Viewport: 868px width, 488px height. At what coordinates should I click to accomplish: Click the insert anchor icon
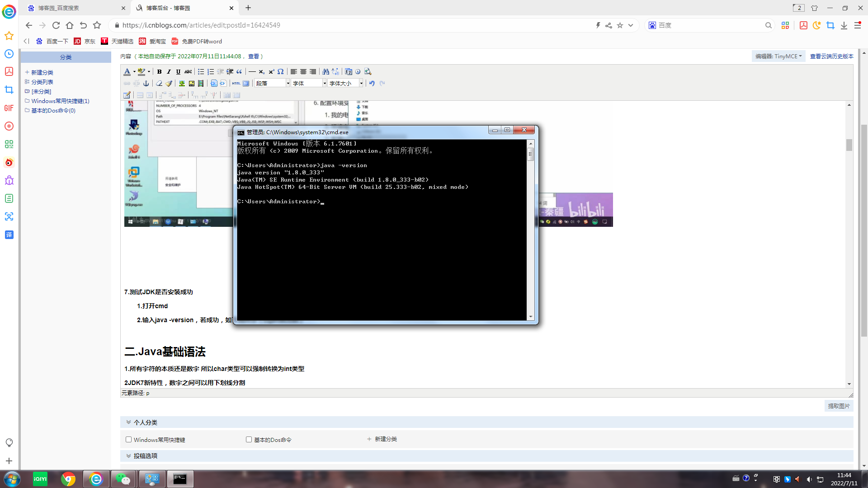[x=146, y=83]
